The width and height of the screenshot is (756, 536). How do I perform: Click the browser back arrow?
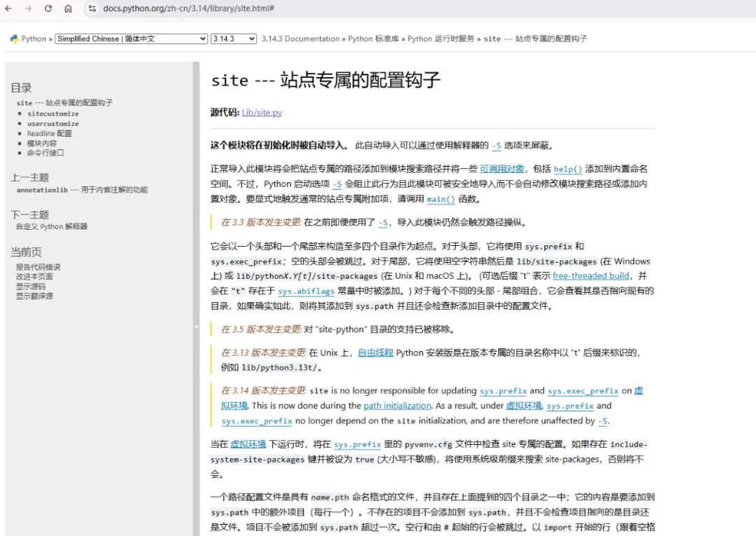click(x=8, y=8)
